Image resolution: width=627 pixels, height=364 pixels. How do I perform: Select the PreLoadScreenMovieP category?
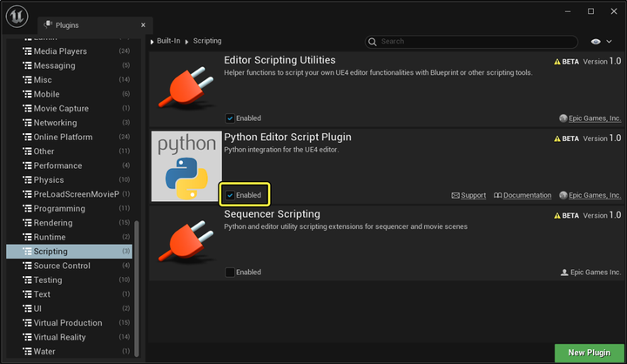(x=69, y=194)
